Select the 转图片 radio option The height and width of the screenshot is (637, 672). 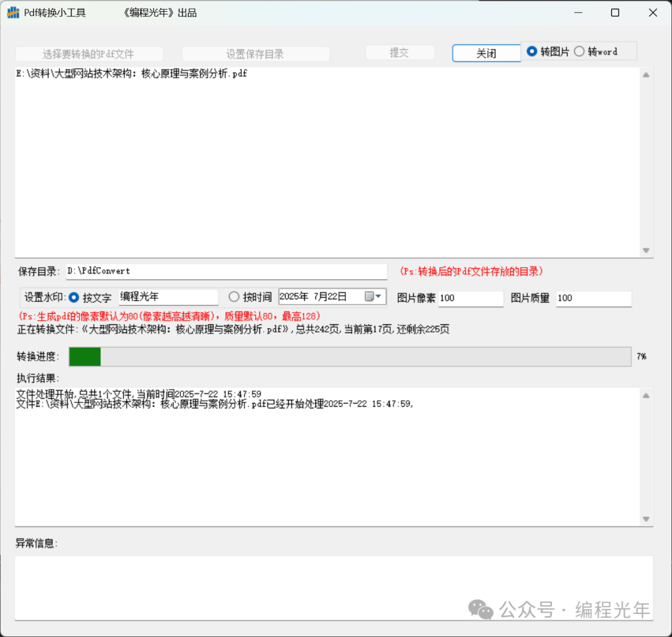coord(532,52)
